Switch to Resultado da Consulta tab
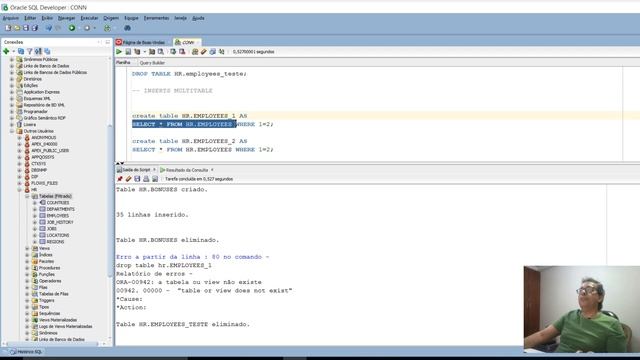640x360 pixels. pos(187,170)
